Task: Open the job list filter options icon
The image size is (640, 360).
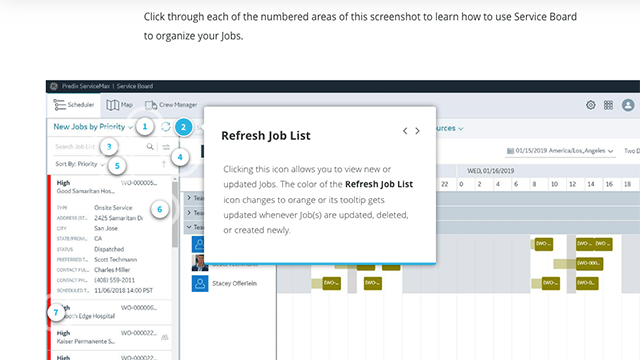Action: (x=166, y=147)
